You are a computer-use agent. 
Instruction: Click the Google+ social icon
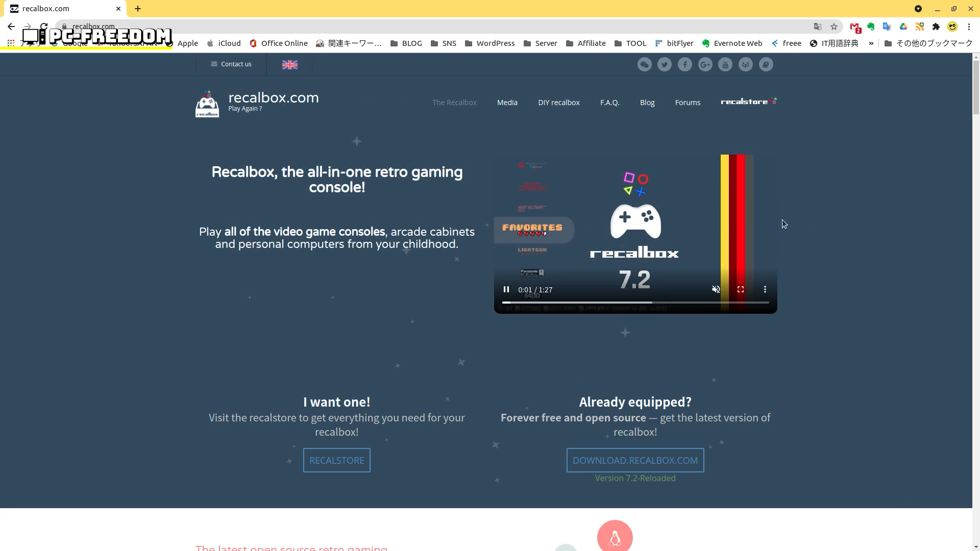click(705, 64)
